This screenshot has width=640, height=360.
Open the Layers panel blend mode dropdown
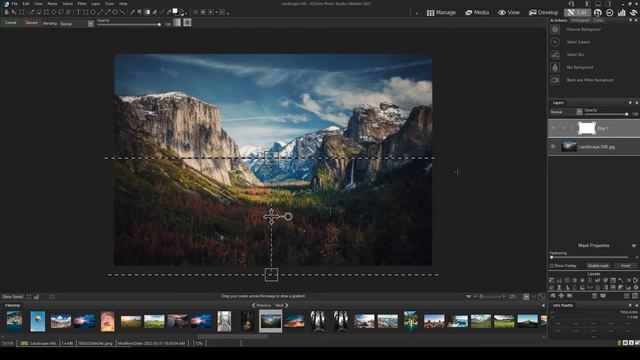(579, 112)
